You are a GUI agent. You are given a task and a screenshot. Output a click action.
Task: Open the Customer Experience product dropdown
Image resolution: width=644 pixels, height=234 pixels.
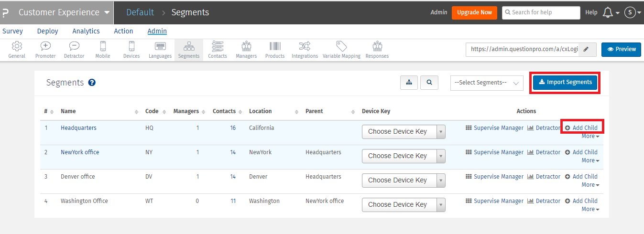[64, 12]
